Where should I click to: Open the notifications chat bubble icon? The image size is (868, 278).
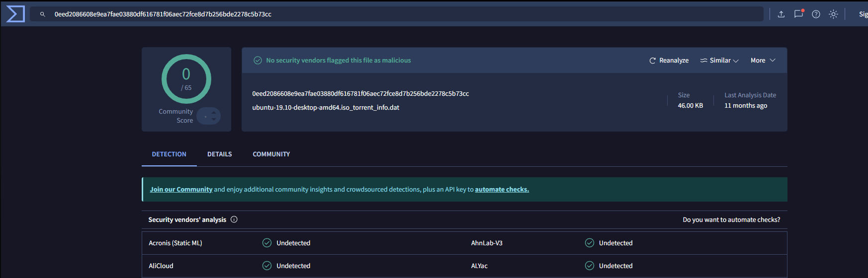coord(798,14)
